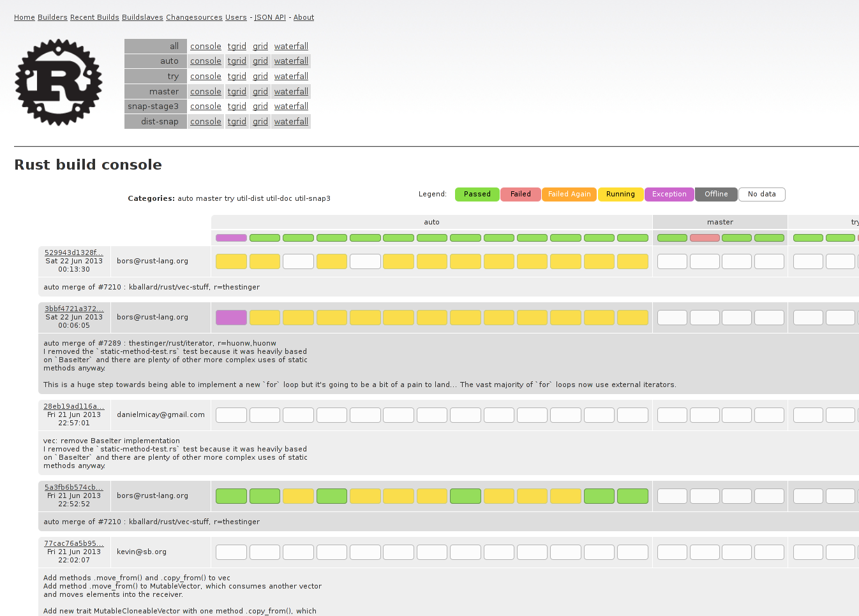Click first empty box in 77cac76a5b95 row

231,552
